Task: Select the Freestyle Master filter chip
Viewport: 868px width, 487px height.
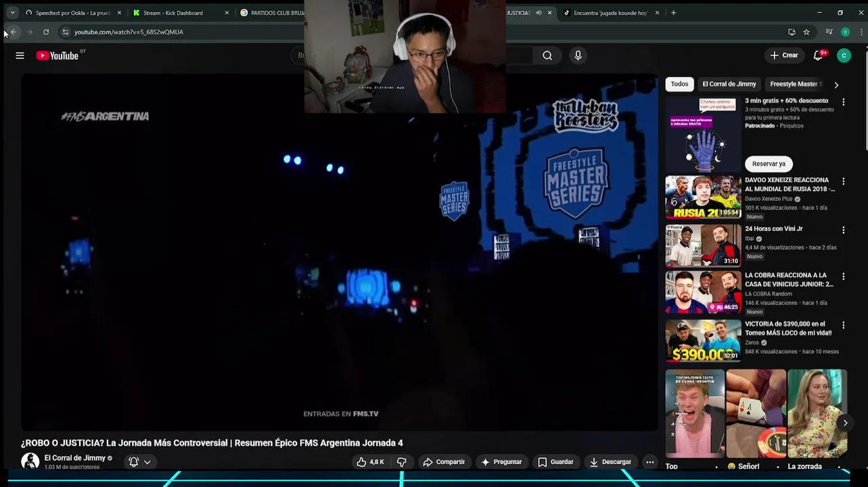Action: tap(796, 84)
